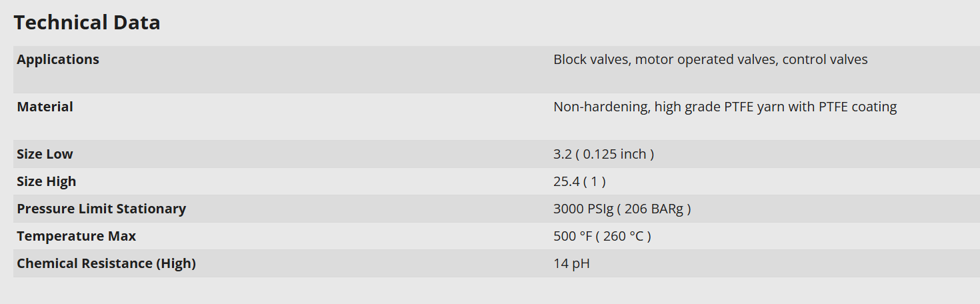The image size is (980, 304).
Task: Select the Pressure Limit Stationary label
Action: [101, 209]
